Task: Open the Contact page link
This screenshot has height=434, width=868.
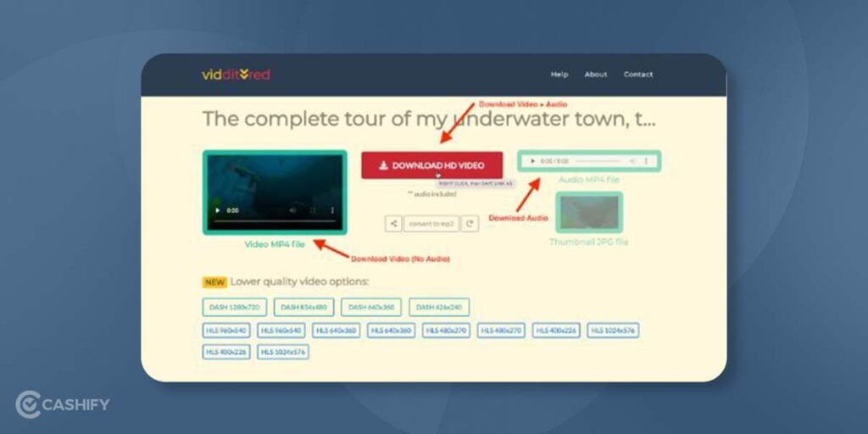Action: 638,75
